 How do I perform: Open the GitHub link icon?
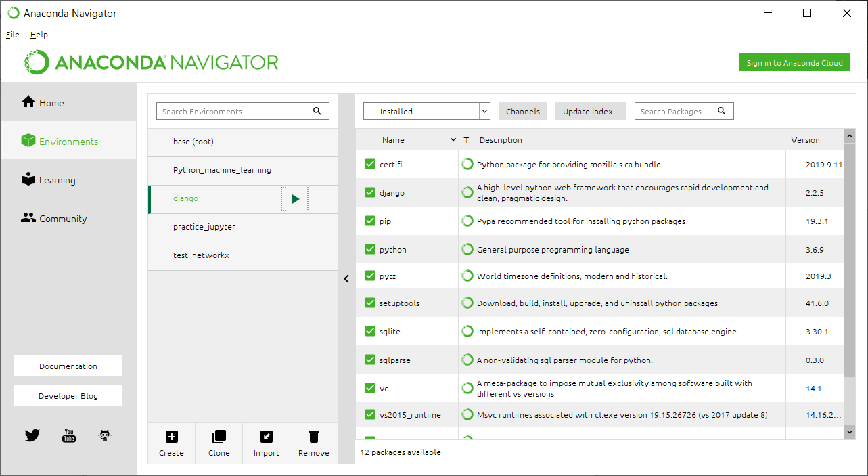tap(104, 435)
